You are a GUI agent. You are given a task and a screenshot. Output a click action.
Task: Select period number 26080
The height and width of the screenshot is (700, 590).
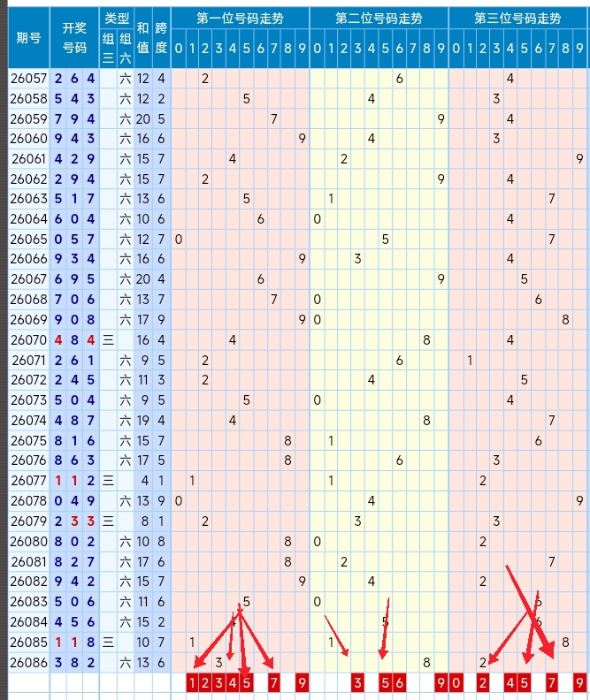(28, 542)
